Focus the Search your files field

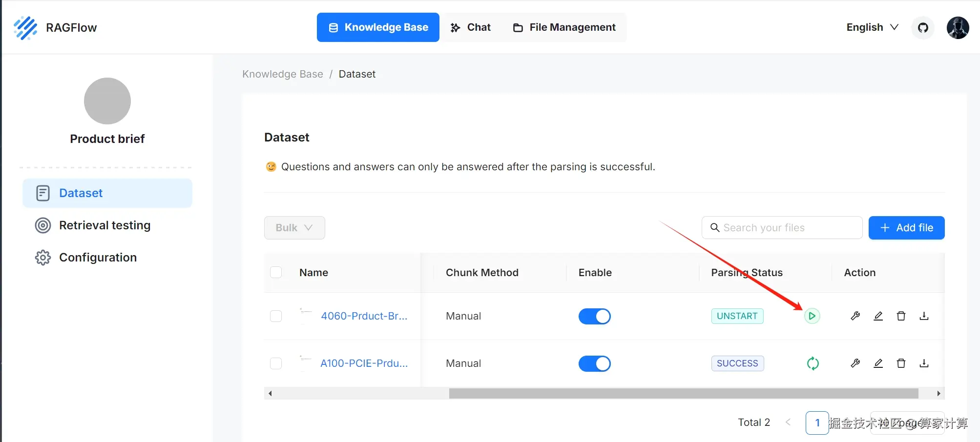click(782, 228)
